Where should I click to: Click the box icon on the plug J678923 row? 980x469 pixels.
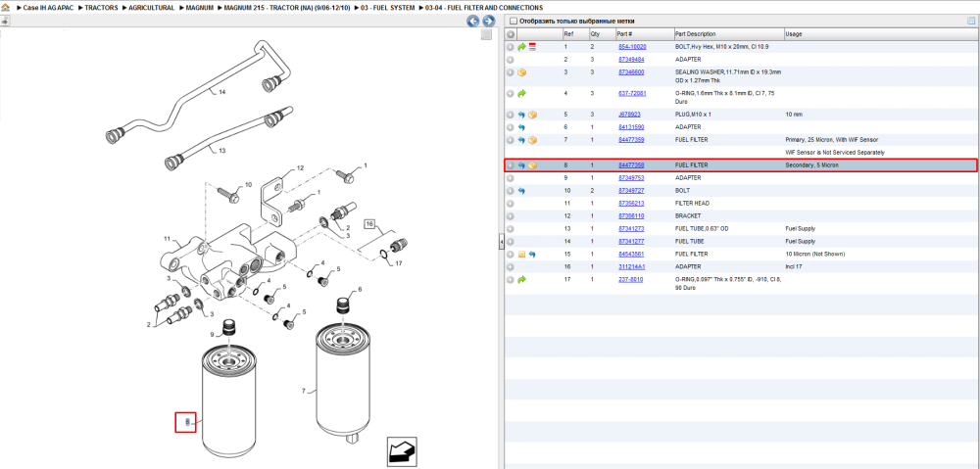coord(532,115)
